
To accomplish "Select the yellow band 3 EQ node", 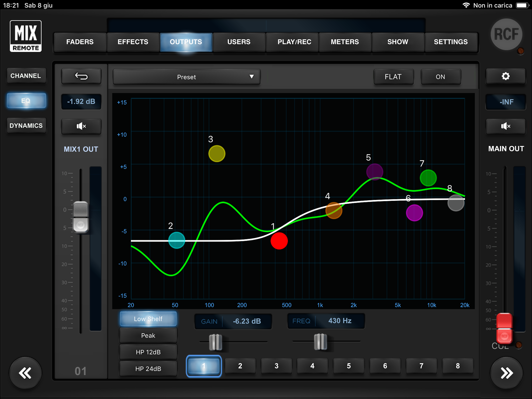I will 217,154.
